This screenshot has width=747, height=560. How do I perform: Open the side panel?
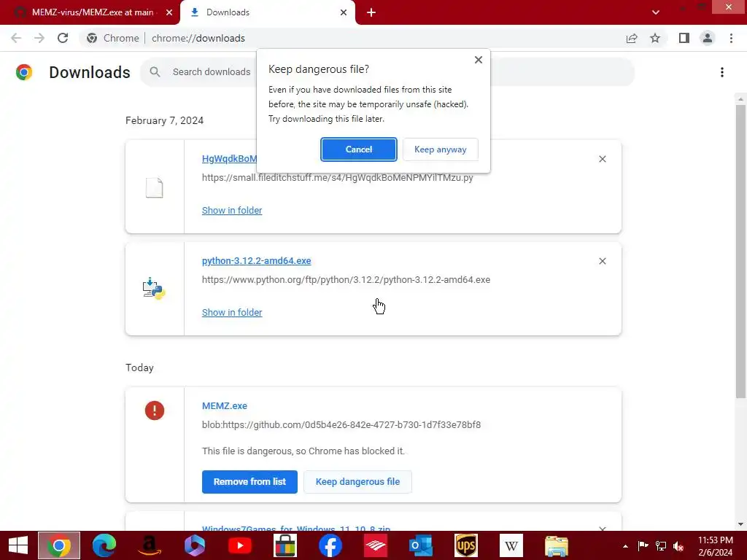684,38
